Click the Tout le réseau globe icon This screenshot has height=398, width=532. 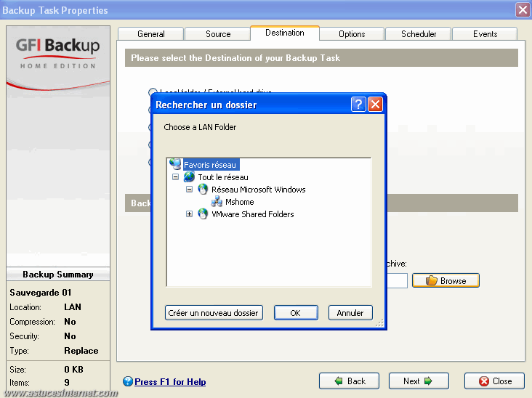pos(189,177)
